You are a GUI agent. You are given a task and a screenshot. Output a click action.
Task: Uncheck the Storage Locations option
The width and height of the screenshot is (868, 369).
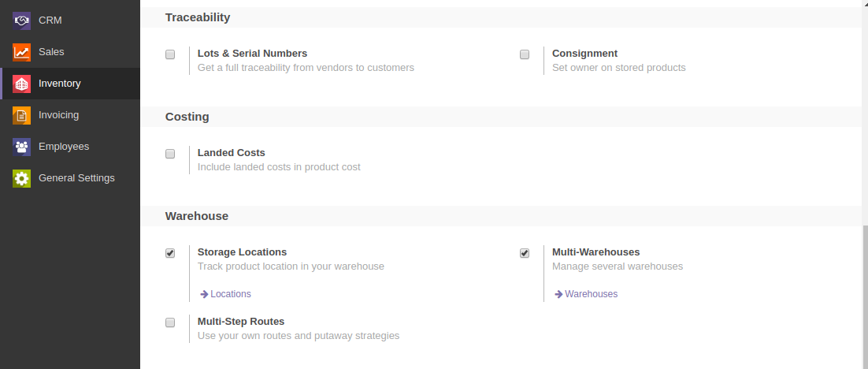pos(170,253)
